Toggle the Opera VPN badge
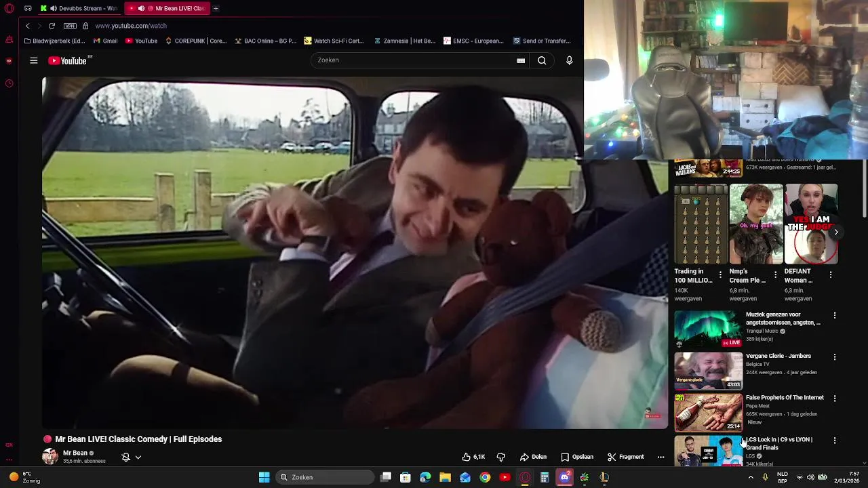Image resolution: width=868 pixels, height=488 pixels. click(x=70, y=26)
